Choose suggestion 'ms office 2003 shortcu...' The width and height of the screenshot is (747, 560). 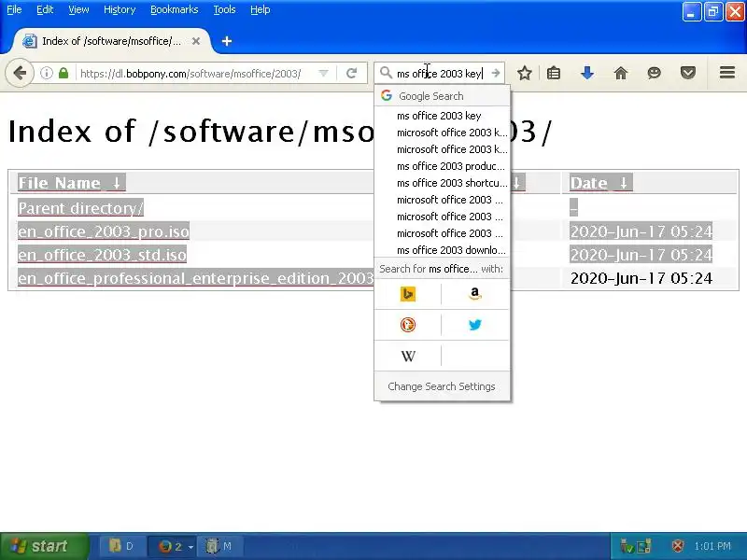442,183
